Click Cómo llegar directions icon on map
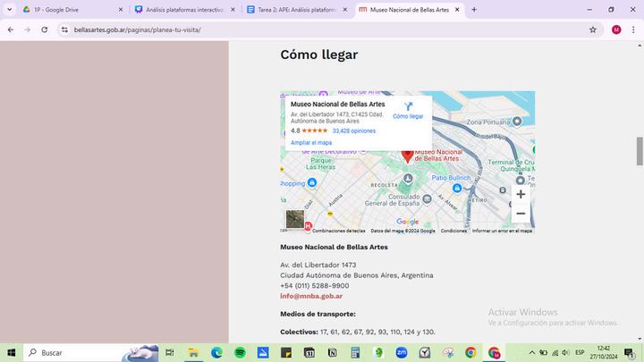Image resolution: width=644 pixels, height=362 pixels. tap(408, 111)
